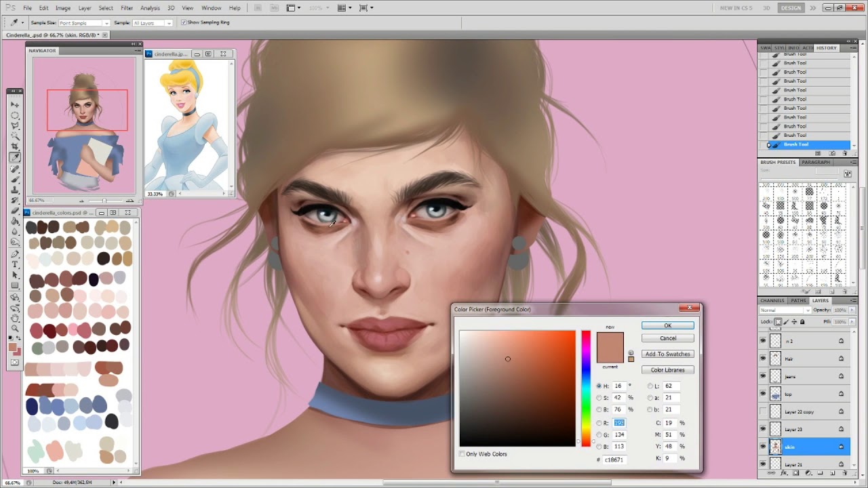The image size is (868, 488).
Task: Select the Move tool
Action: coord(14,104)
